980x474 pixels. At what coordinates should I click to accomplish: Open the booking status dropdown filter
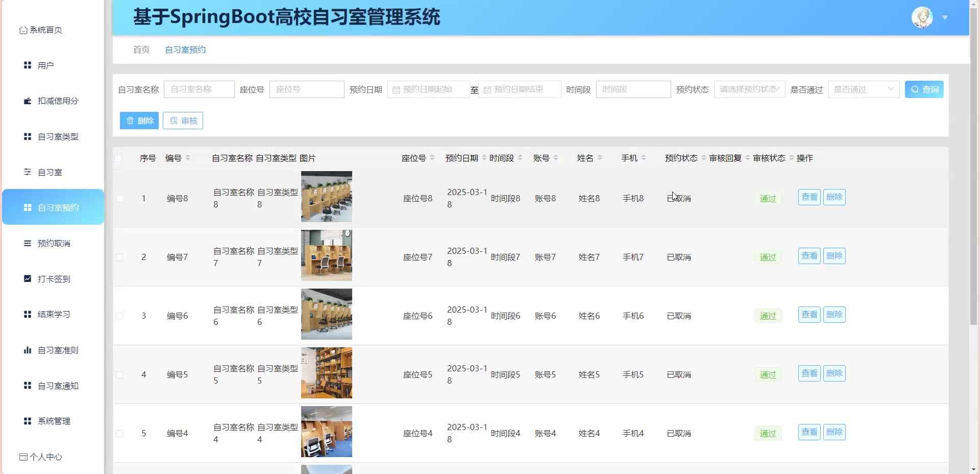click(x=749, y=89)
